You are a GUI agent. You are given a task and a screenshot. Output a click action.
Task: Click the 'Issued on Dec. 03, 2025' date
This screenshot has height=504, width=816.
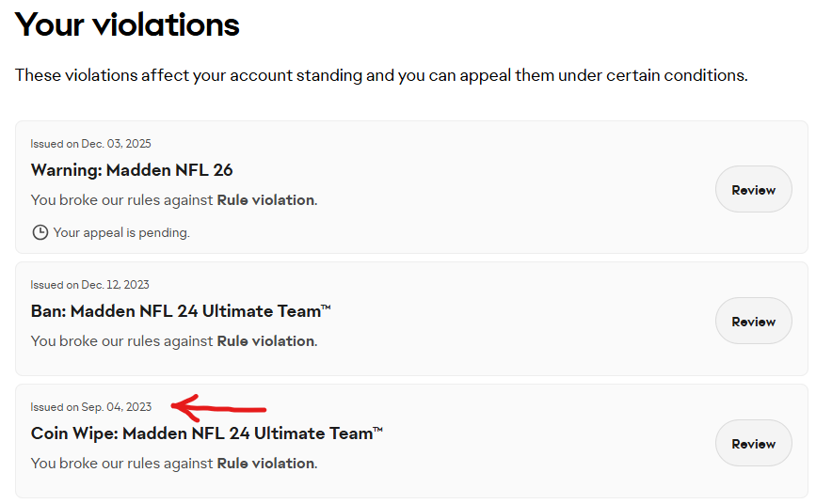click(x=90, y=144)
